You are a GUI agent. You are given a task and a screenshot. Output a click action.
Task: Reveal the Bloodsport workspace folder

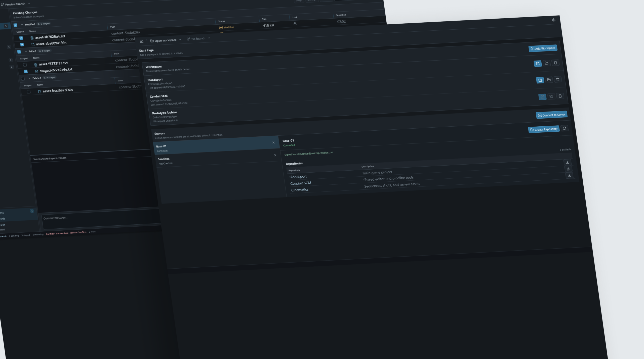[546, 63]
